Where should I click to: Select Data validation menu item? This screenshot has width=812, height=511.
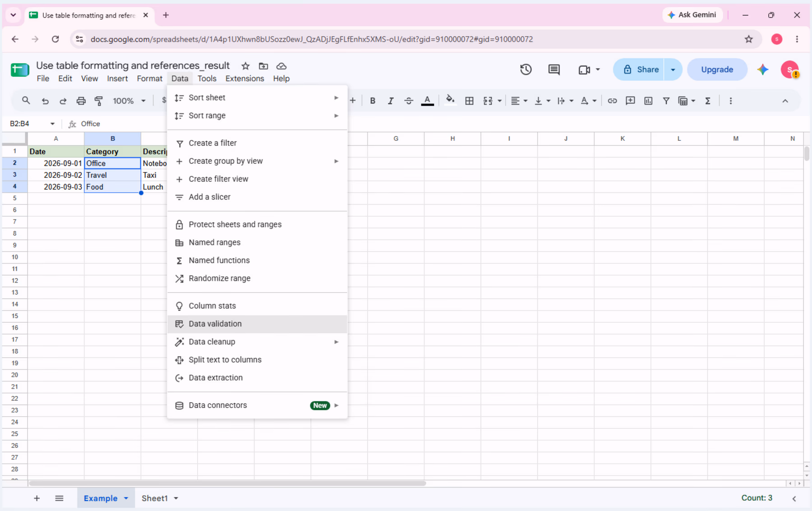(257, 324)
